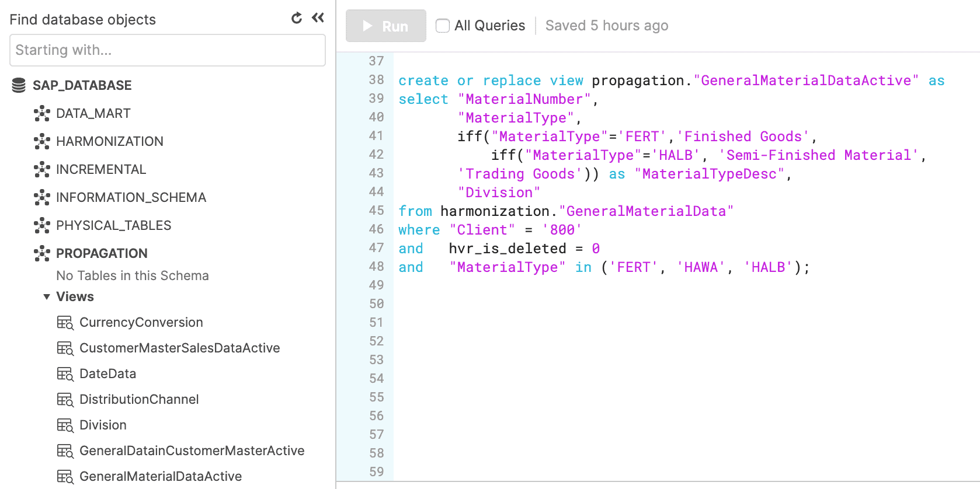Expand the INFORMATION_SCHEMA schema

[x=131, y=197]
